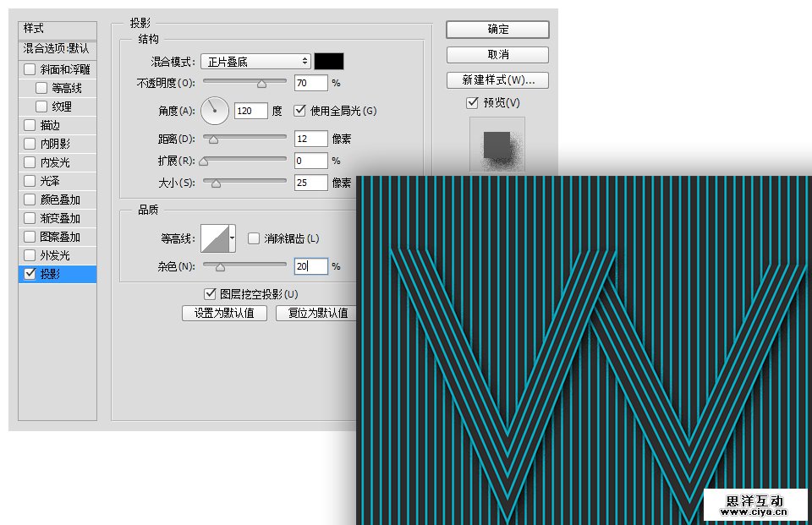This screenshot has width=812, height=525.
Task: Enable 消除锯齿 checkbox
Action: (x=254, y=239)
